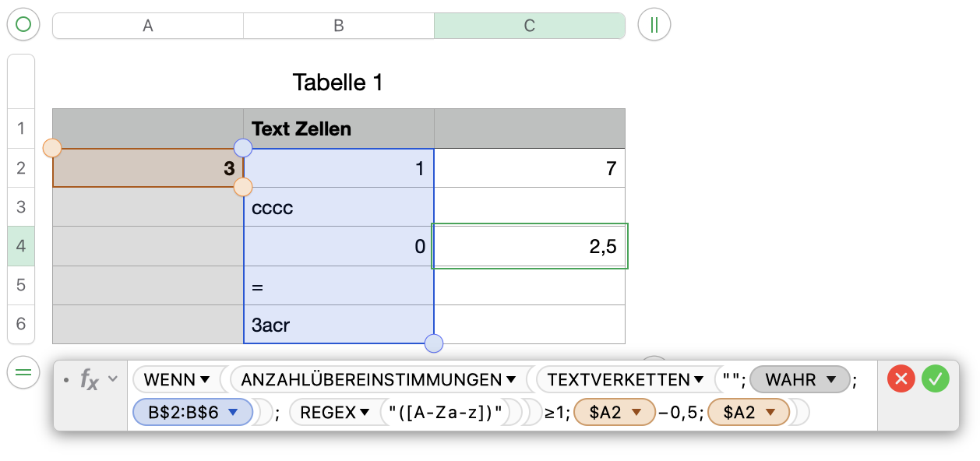The image size is (980, 461).
Task: Click the add-column handle beside column C
Action: tap(654, 25)
